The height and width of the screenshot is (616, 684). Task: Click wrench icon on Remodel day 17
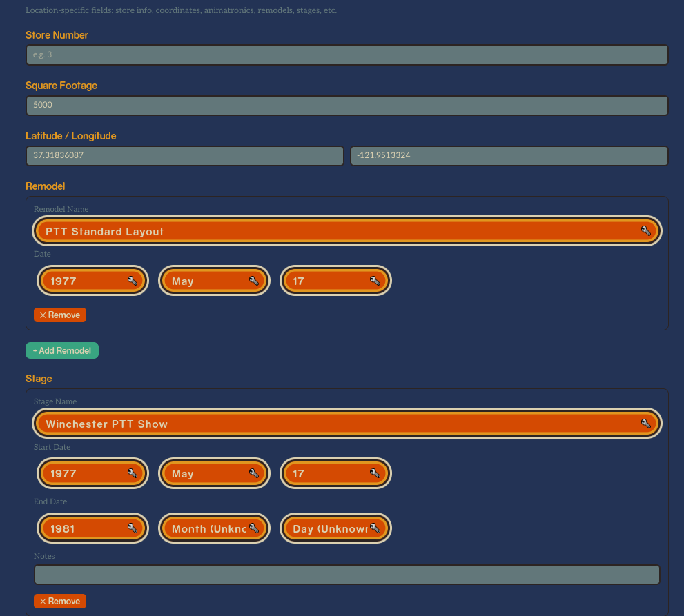(375, 281)
